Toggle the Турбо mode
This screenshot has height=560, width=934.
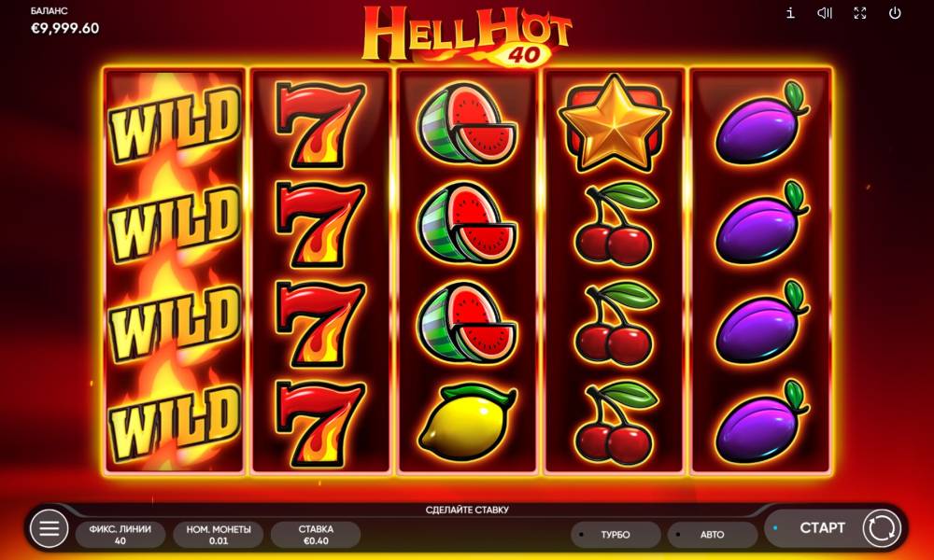pos(616,535)
